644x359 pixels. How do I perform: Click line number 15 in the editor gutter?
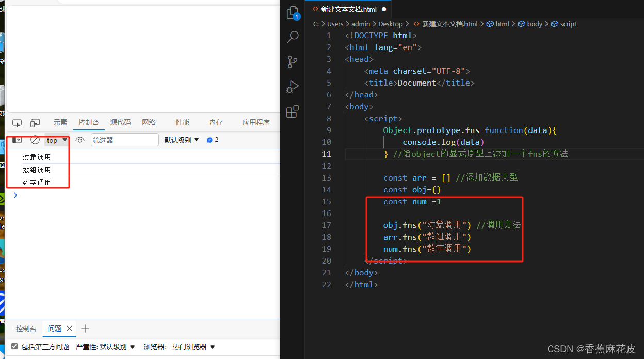(326, 201)
